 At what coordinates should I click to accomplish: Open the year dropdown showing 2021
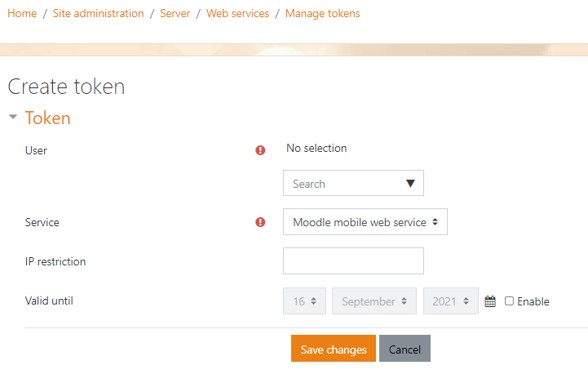[451, 301]
